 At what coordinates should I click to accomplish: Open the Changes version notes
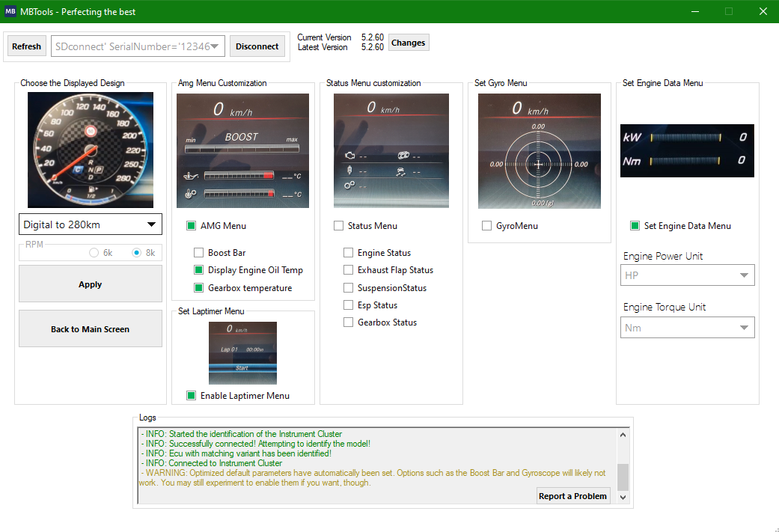[x=408, y=43]
